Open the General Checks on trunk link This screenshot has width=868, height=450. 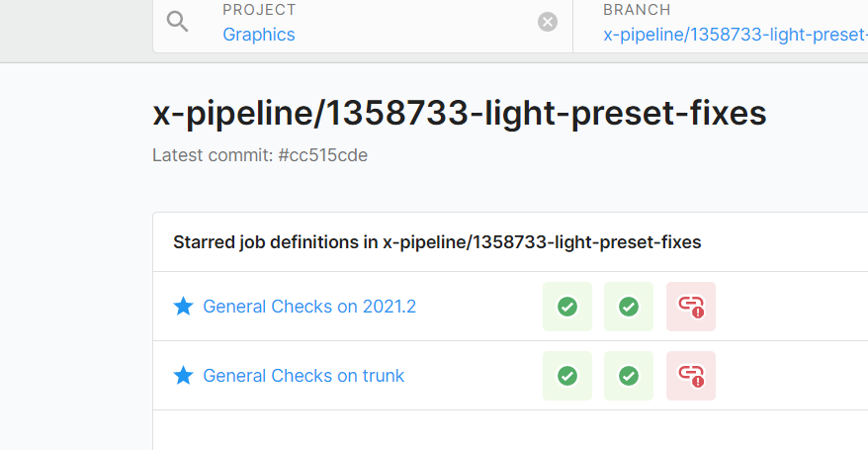tap(304, 376)
